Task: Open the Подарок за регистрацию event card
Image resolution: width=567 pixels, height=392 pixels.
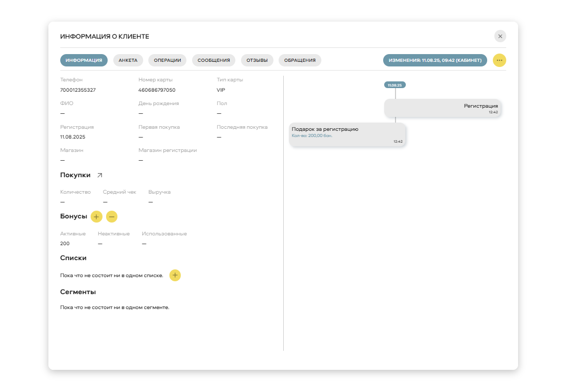Action: point(347,134)
